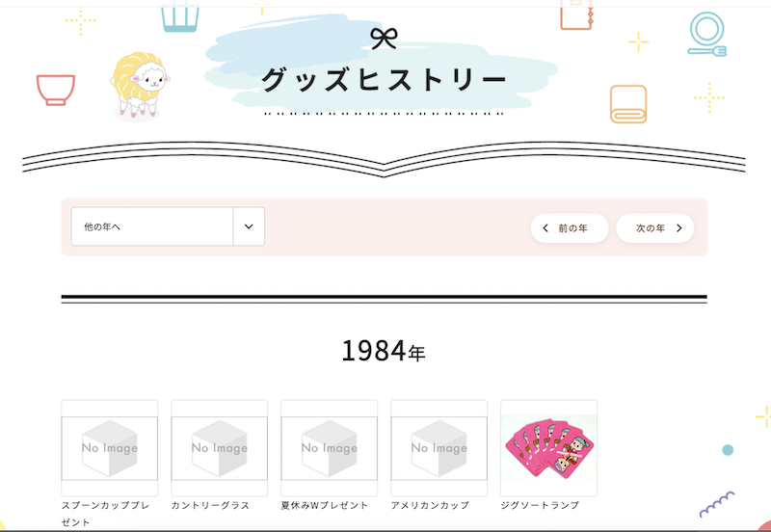The height and width of the screenshot is (532, 771).
Task: Expand the year list with the chevron arrow
Action: (249, 226)
